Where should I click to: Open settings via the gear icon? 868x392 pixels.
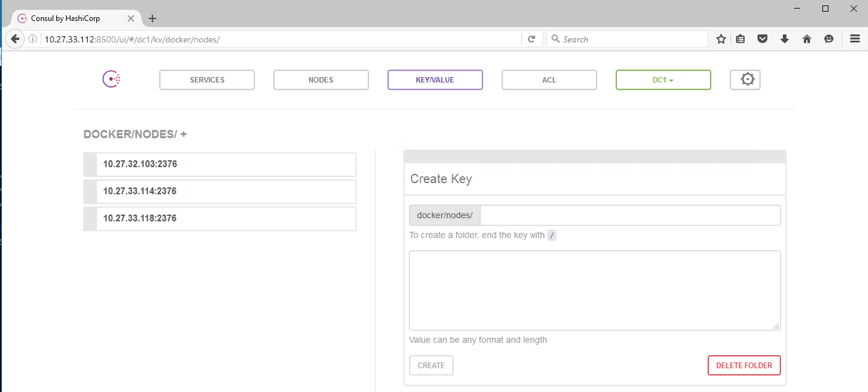[x=745, y=80]
